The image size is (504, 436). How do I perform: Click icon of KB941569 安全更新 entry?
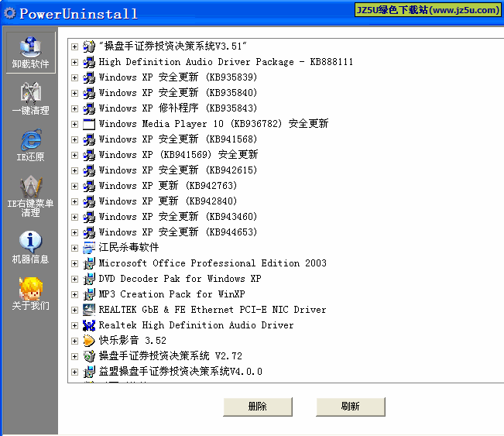[x=89, y=155]
